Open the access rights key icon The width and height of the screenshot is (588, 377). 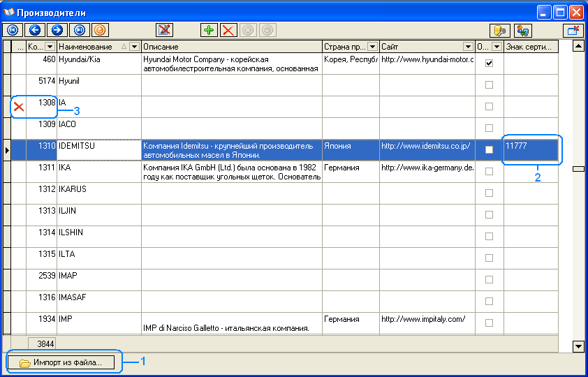[500, 31]
